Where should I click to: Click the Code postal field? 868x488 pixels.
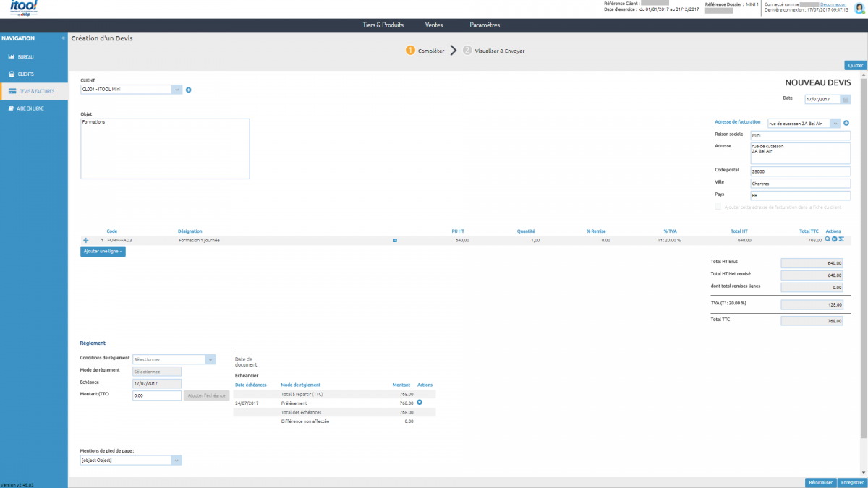point(800,171)
